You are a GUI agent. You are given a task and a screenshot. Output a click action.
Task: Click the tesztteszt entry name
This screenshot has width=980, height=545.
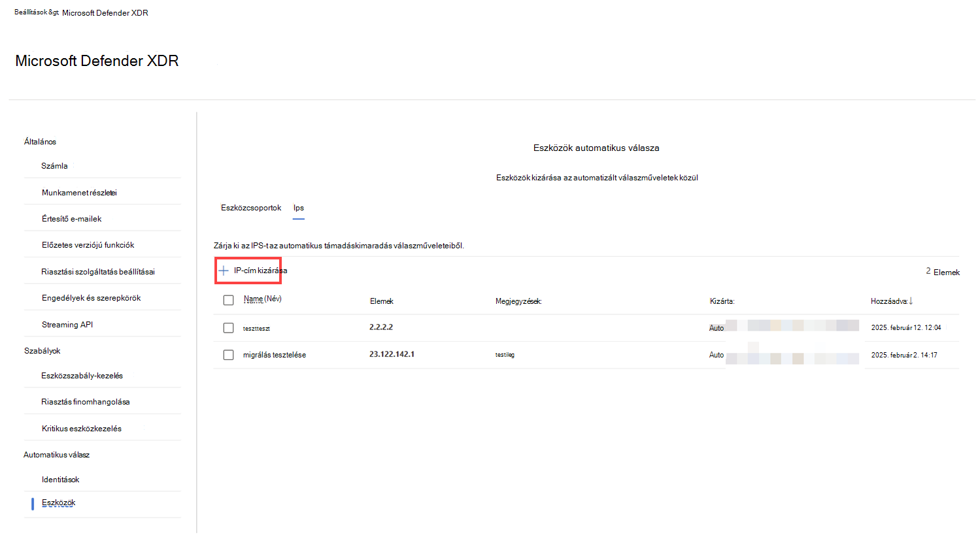[256, 329]
